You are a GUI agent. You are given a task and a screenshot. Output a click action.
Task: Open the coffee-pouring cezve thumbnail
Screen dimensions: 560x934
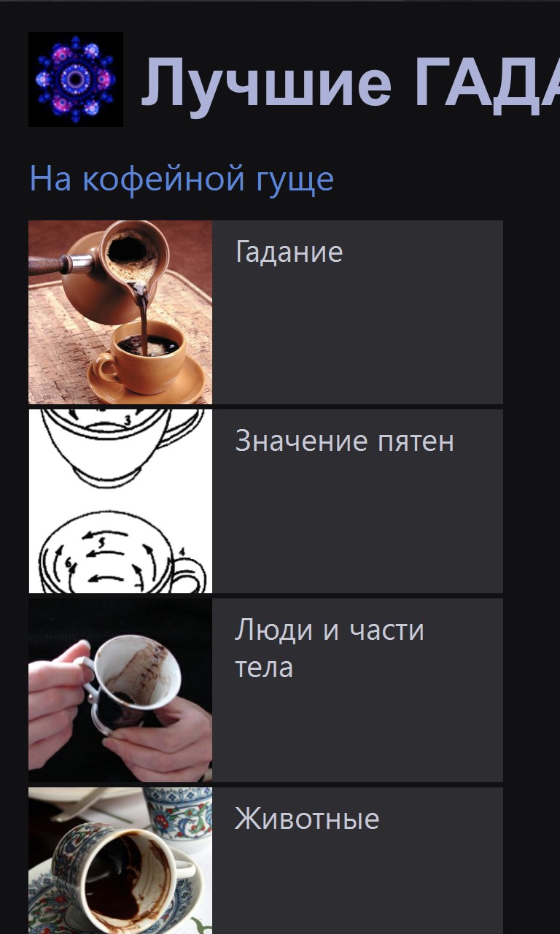pyautogui.click(x=120, y=312)
